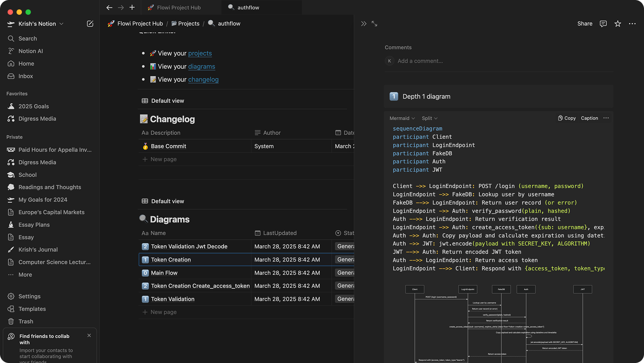Open the comments panel icon
This screenshot has width=644, height=363.
pyautogui.click(x=603, y=24)
